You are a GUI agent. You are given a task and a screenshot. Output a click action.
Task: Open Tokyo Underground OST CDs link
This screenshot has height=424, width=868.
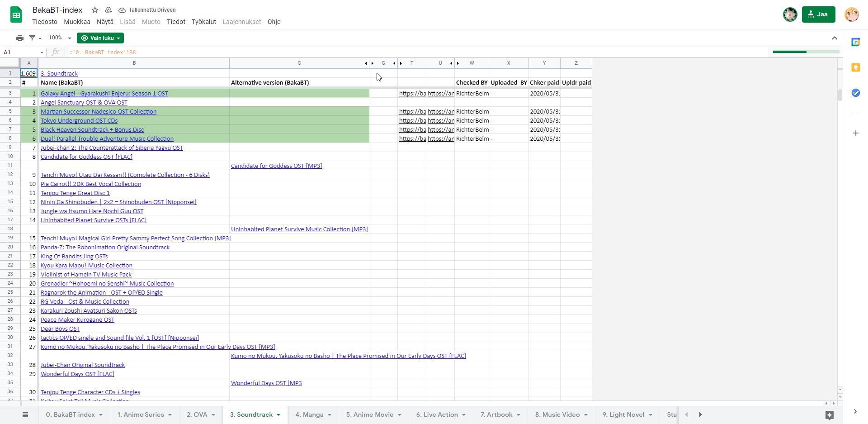79,121
